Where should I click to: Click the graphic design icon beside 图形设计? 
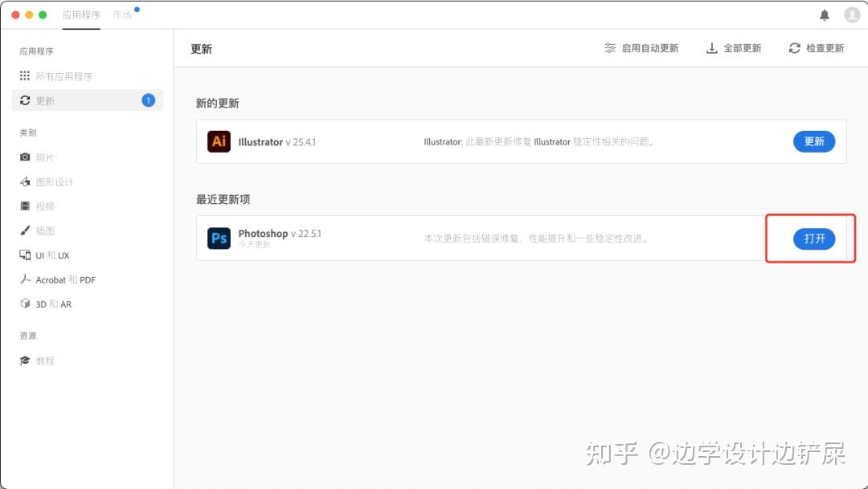click(25, 181)
